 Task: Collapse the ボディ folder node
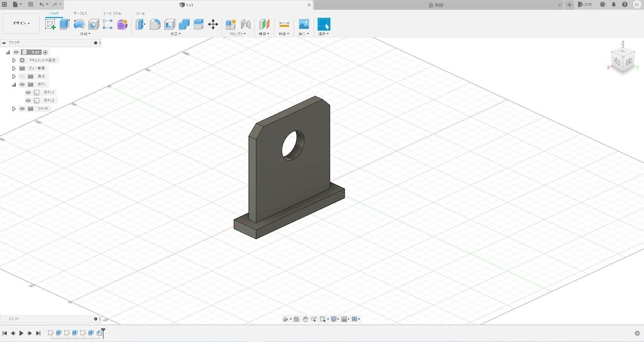point(14,85)
